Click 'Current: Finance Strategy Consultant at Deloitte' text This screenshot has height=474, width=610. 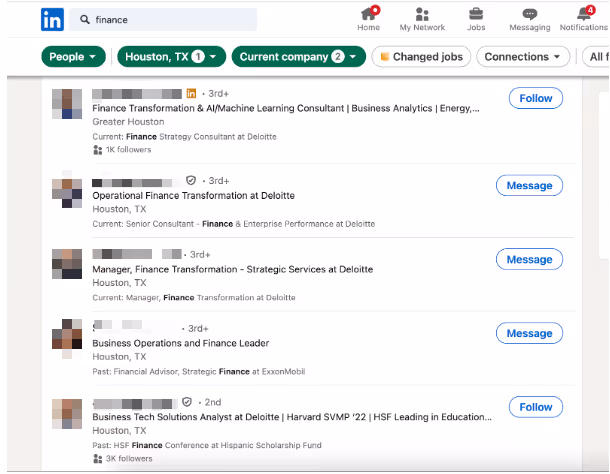pos(184,137)
